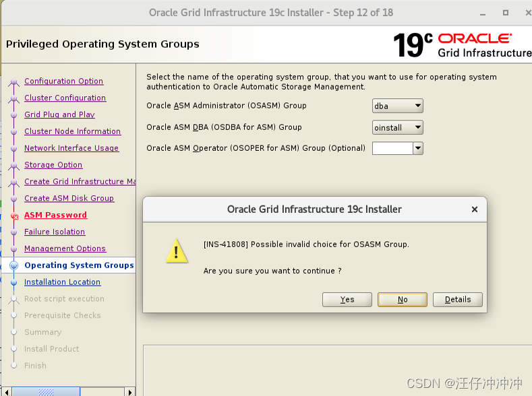Image resolution: width=532 pixels, height=396 pixels.
Task: Minimize the installer window
Action: pyautogui.click(x=483, y=13)
